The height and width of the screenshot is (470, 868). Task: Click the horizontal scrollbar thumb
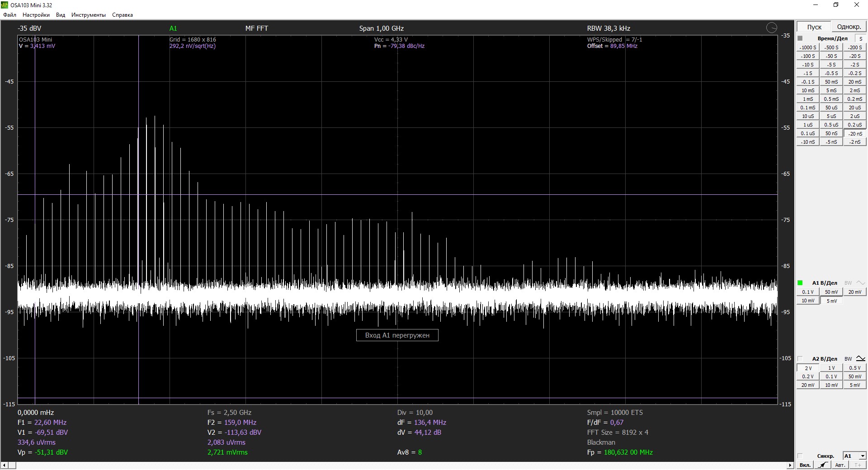point(12,465)
